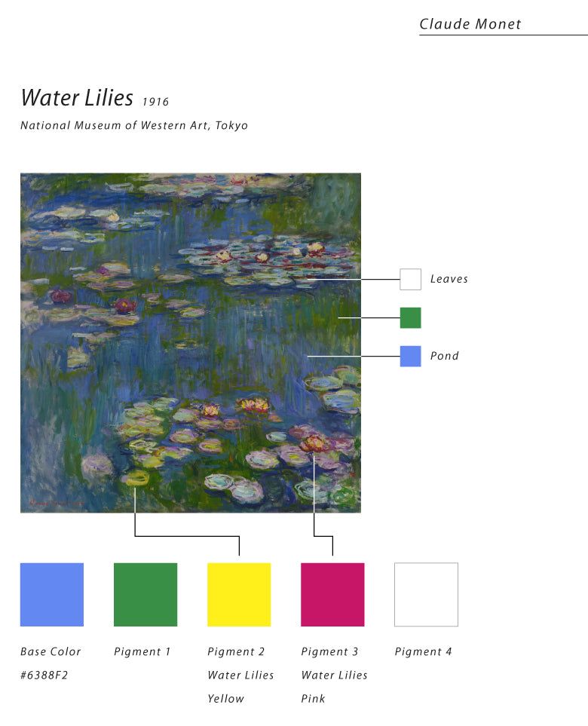Select the small blue swatch beside Pond

pyautogui.click(x=410, y=356)
